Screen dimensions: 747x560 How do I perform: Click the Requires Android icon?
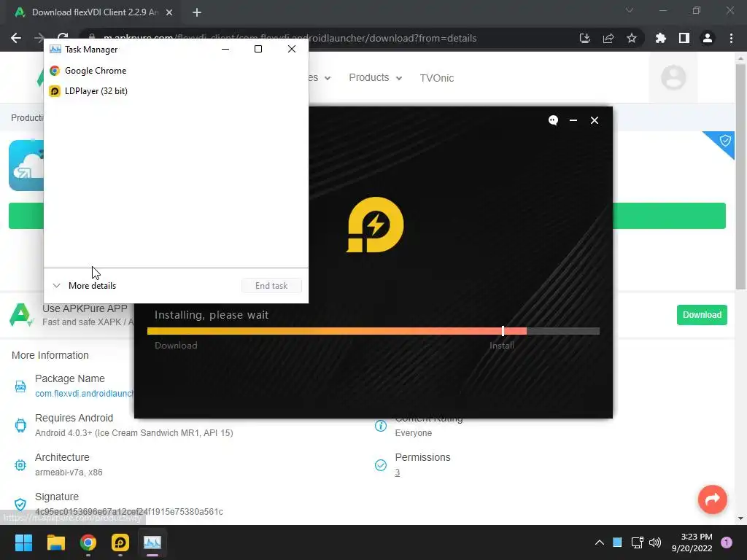[20, 425]
